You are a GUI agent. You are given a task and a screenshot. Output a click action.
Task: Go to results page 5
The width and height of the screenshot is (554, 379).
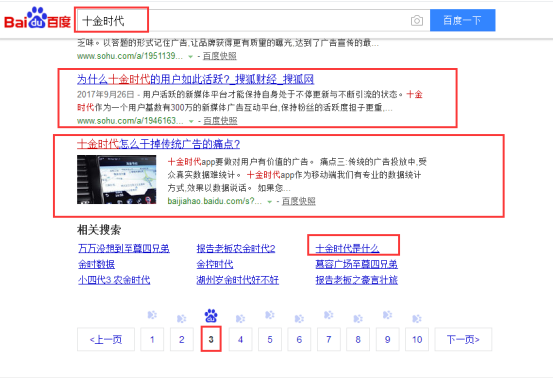(270, 339)
